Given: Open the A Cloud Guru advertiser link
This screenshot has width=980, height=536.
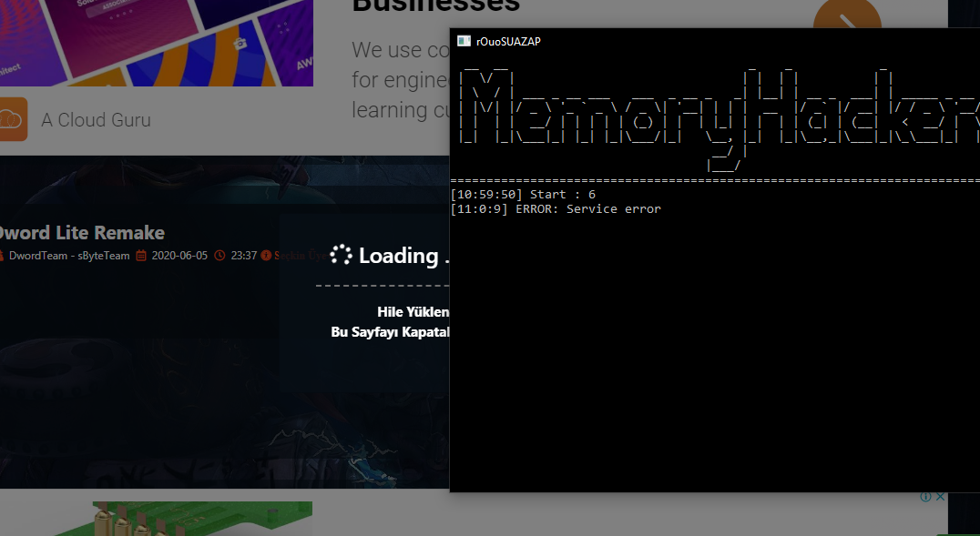Looking at the screenshot, I should [97, 120].
